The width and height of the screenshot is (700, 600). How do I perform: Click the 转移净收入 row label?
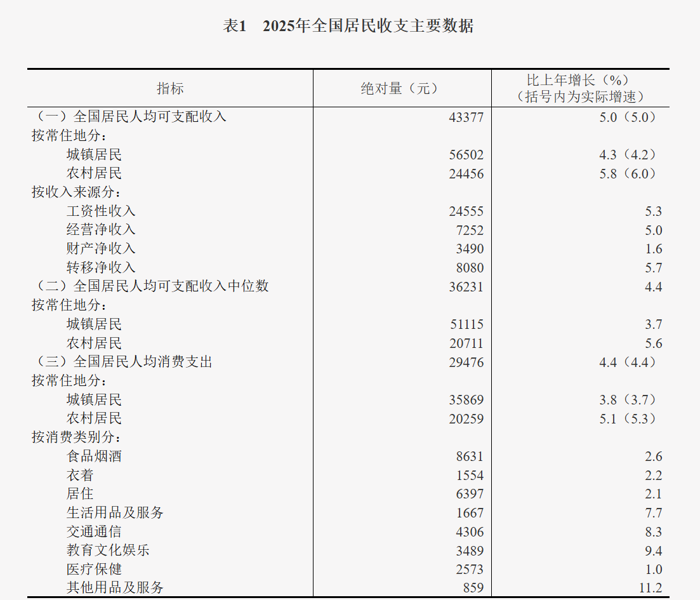(x=101, y=267)
